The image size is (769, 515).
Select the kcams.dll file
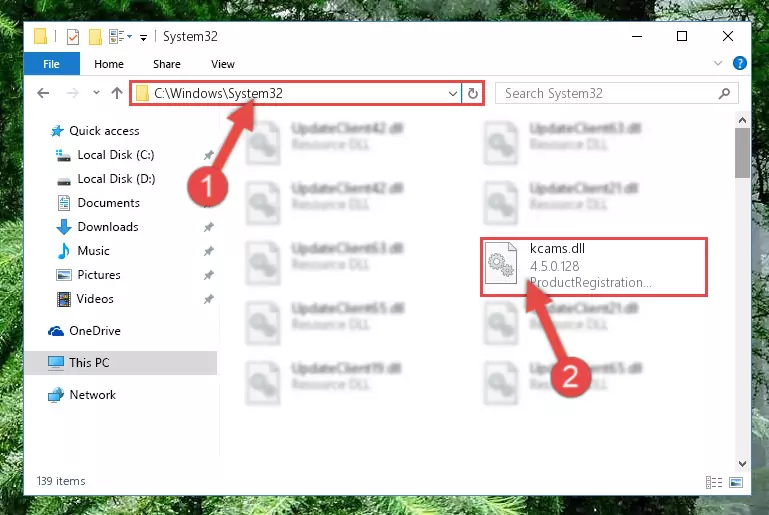coord(593,267)
